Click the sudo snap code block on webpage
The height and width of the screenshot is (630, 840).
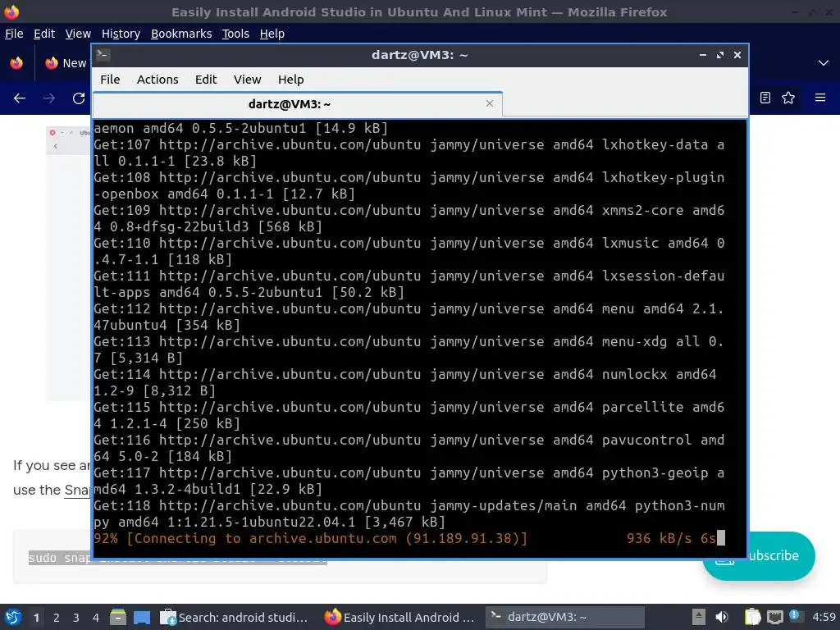point(280,558)
